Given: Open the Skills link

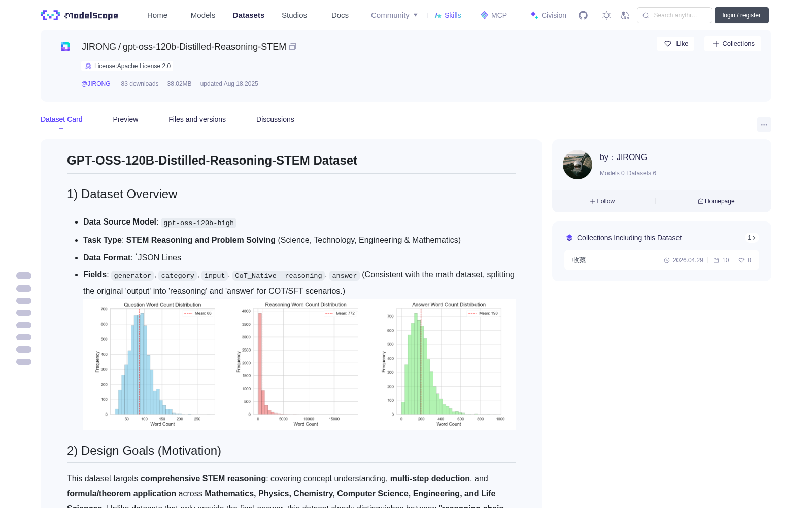Looking at the screenshot, I should click(448, 15).
